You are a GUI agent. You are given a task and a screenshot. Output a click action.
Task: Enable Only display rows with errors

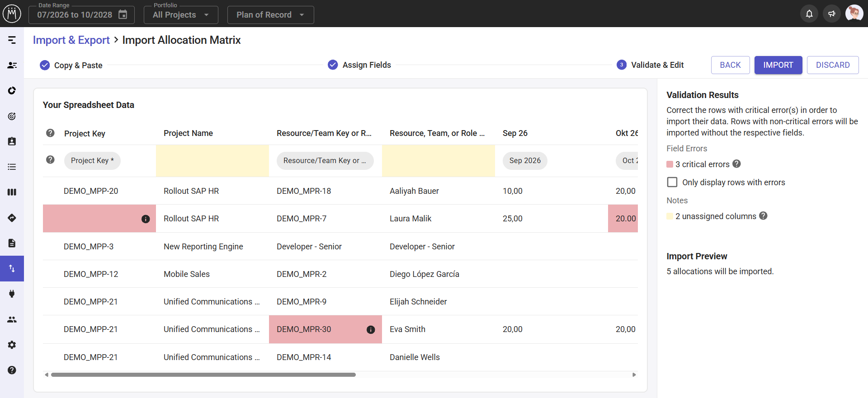click(672, 182)
